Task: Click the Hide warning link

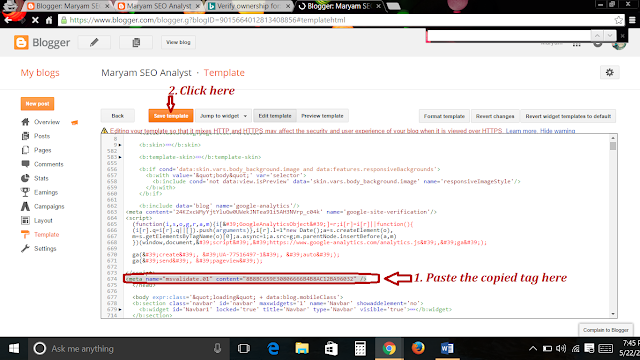Action: click(558, 131)
